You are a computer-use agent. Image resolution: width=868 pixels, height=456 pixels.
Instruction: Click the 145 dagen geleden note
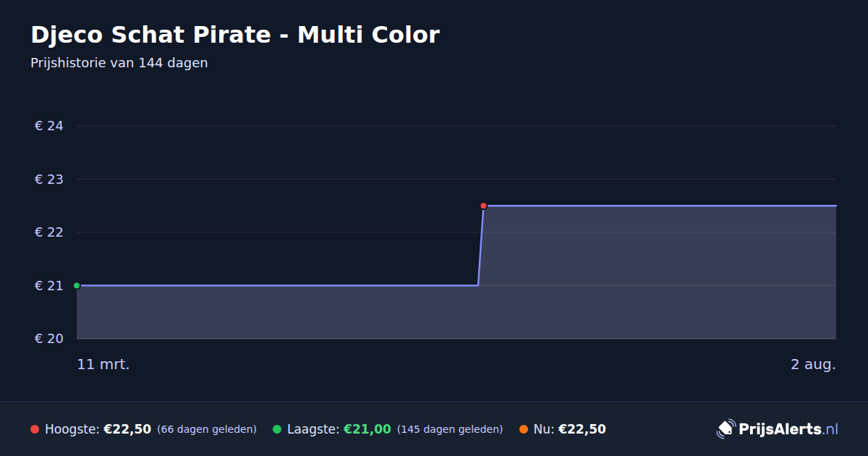tap(450, 429)
